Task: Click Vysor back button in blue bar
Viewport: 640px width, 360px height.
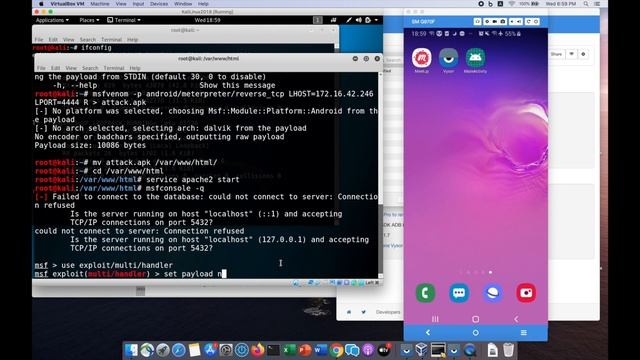Action: (428, 333)
